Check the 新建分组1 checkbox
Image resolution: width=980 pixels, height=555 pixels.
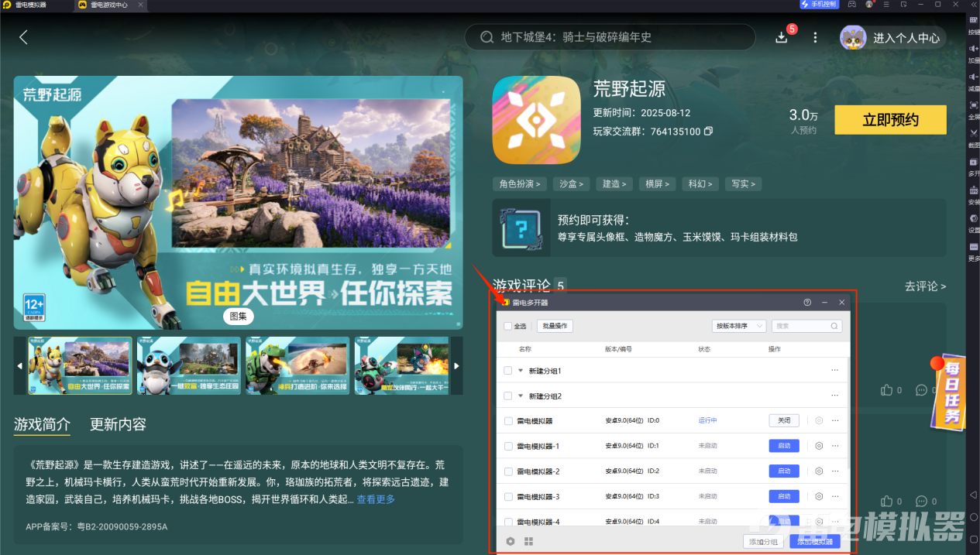point(508,371)
